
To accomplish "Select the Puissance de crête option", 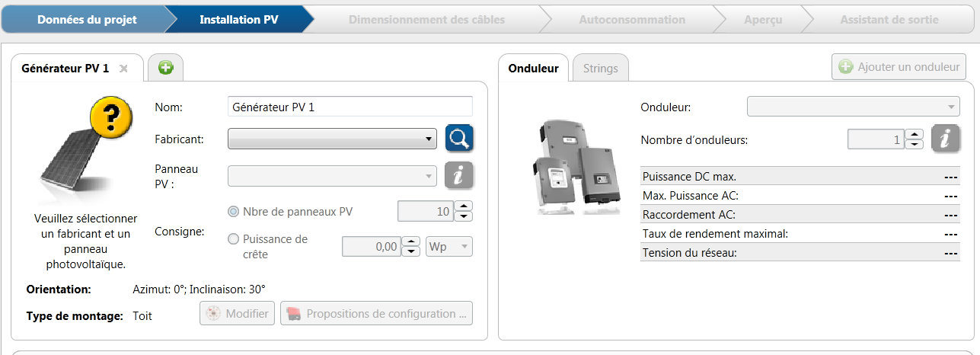I will tap(234, 239).
